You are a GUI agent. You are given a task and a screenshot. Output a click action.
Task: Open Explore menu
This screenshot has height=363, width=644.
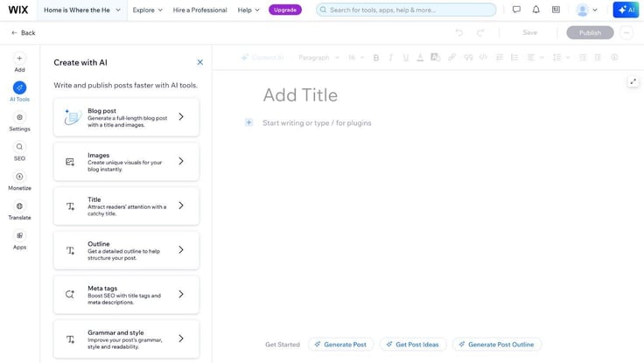click(x=148, y=10)
